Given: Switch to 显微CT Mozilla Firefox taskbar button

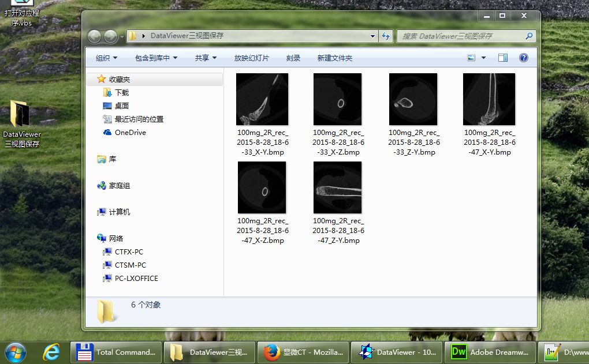Looking at the screenshot, I should click(x=303, y=352).
